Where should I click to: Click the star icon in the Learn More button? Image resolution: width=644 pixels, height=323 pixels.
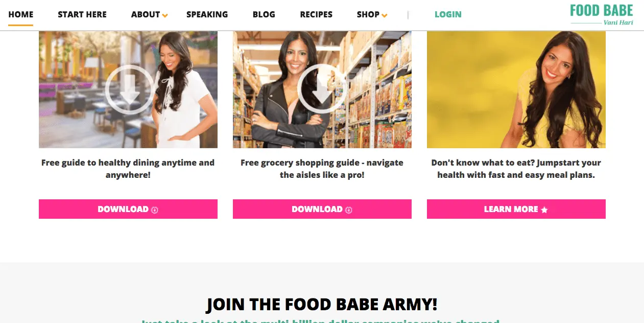[x=544, y=210]
